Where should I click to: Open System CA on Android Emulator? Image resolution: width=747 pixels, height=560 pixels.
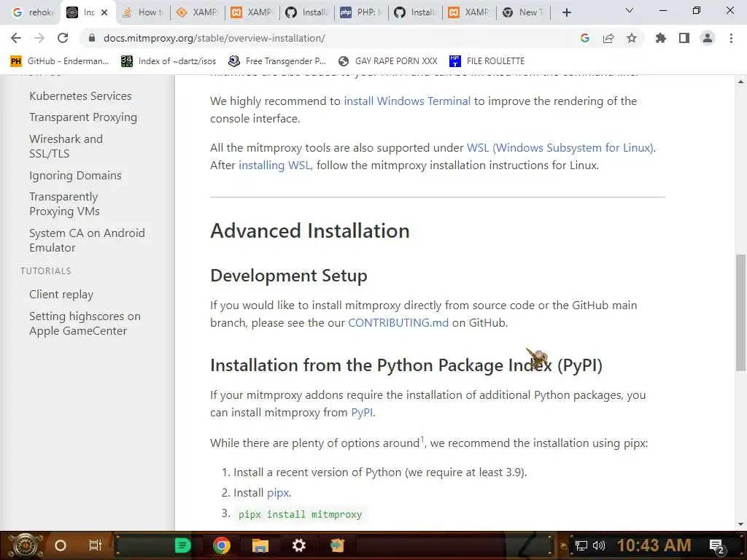click(x=87, y=240)
